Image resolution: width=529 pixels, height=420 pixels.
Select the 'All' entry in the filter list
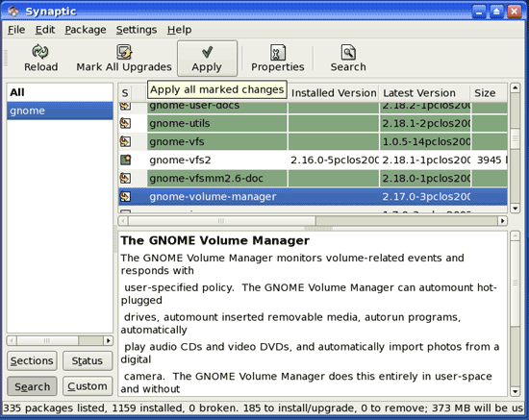tap(60, 92)
